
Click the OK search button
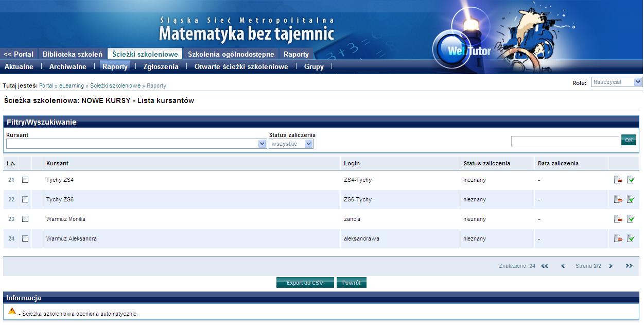629,140
